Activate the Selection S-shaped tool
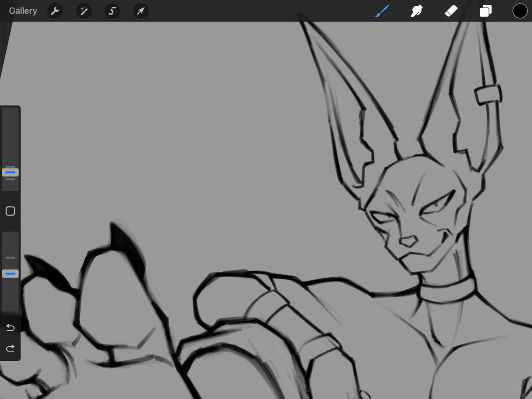Screen dimensions: 532x399 [112, 11]
